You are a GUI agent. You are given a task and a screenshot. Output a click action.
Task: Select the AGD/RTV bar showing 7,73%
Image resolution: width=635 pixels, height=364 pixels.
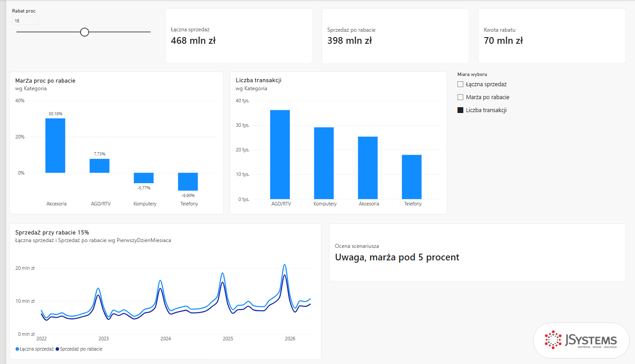pyautogui.click(x=99, y=166)
